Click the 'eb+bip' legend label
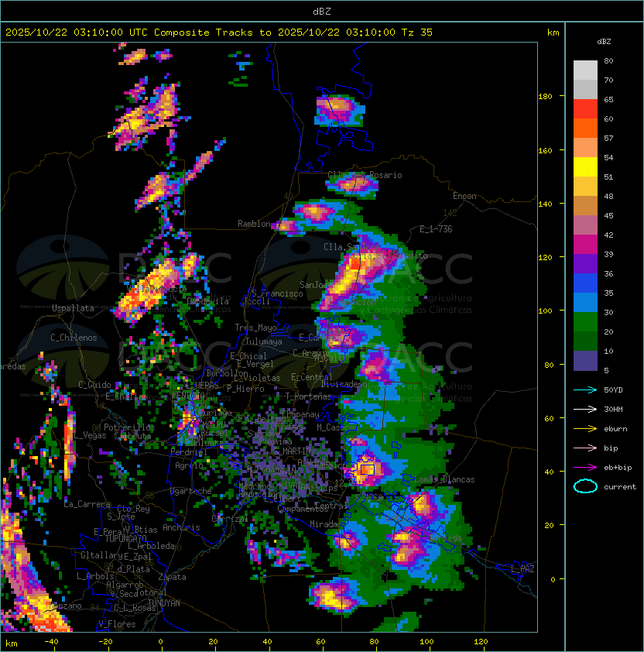 coord(618,468)
